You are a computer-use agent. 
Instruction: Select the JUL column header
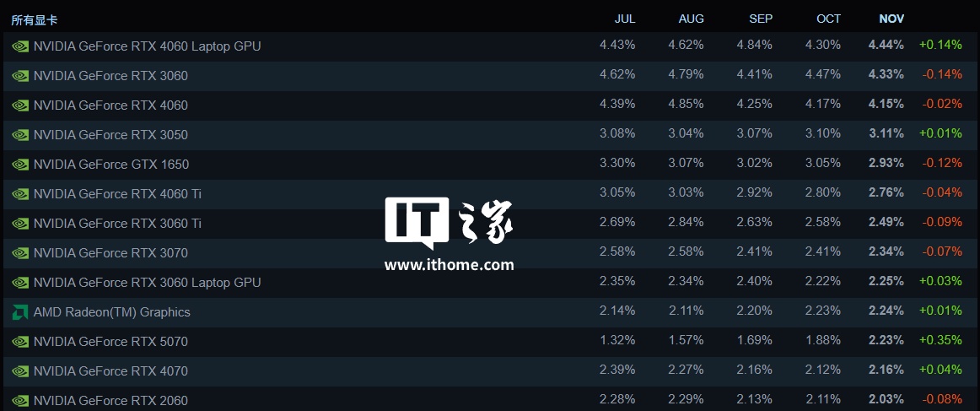625,19
